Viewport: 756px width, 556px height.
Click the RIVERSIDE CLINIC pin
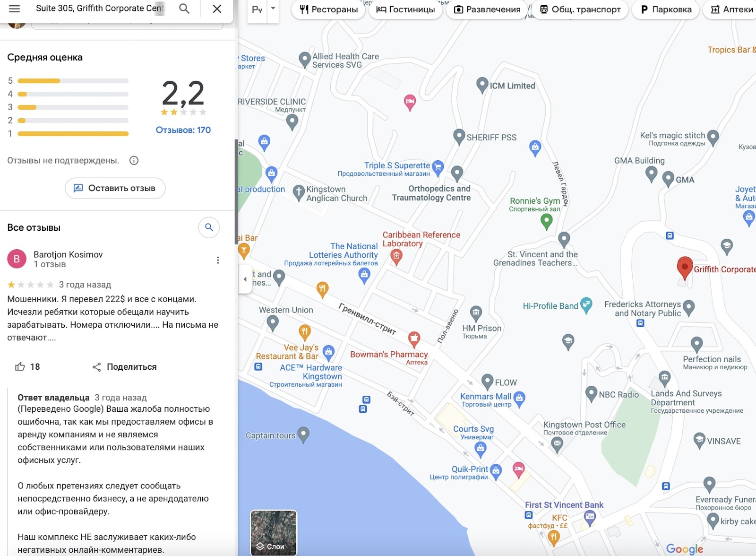point(292,122)
